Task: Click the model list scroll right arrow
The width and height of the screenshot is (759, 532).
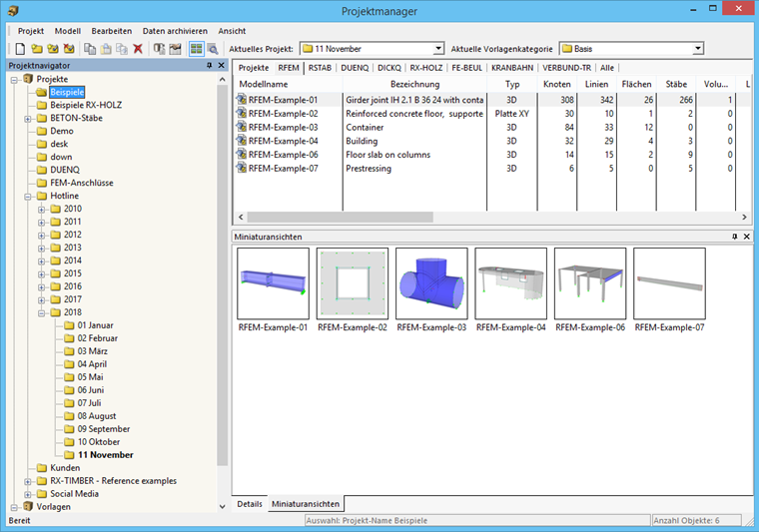Action: pyautogui.click(x=744, y=218)
